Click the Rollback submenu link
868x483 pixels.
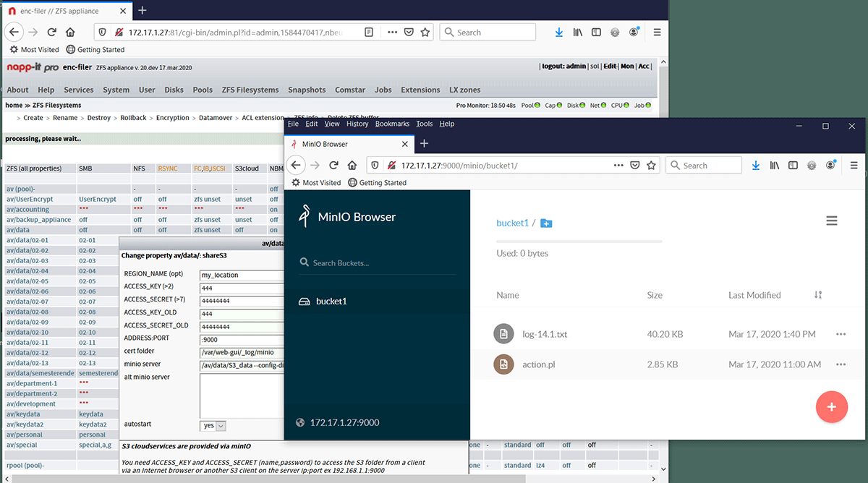pyautogui.click(x=133, y=118)
